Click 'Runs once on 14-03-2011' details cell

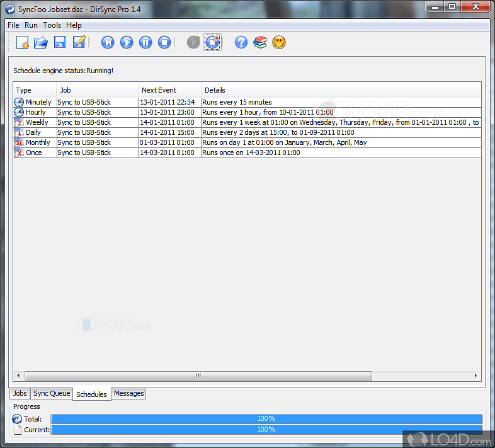[x=341, y=152]
